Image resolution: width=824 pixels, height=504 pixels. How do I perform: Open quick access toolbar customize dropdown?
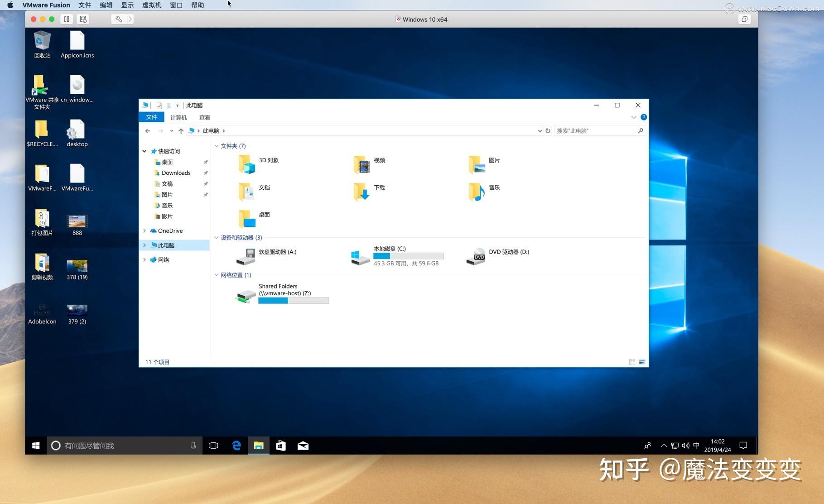178,106
